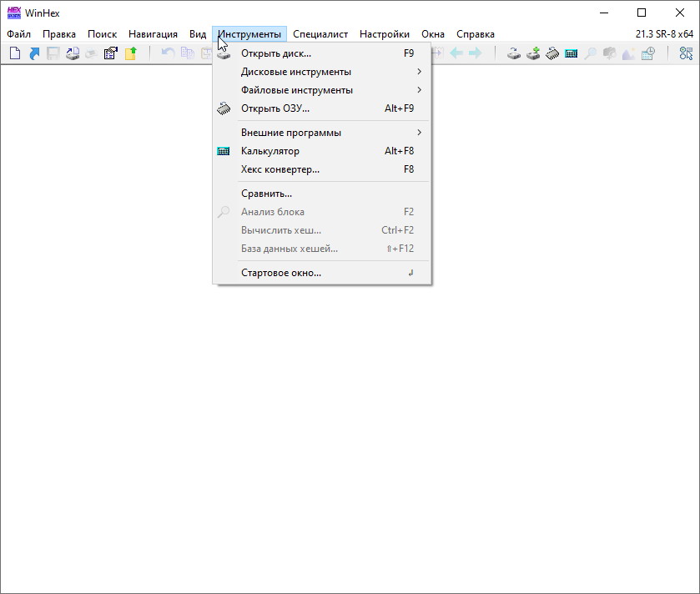Click the greyed-out camera snapshot toolbar icon
This screenshot has width=700, height=594.
(610, 53)
